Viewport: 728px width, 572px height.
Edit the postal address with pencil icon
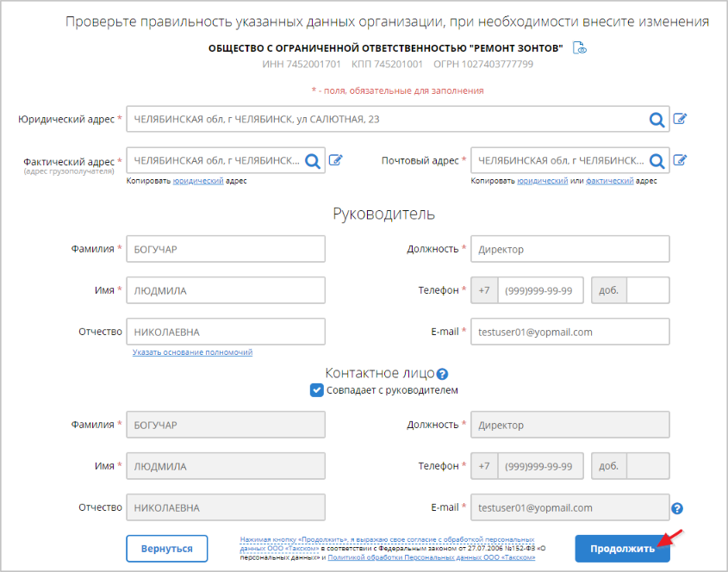click(x=680, y=160)
